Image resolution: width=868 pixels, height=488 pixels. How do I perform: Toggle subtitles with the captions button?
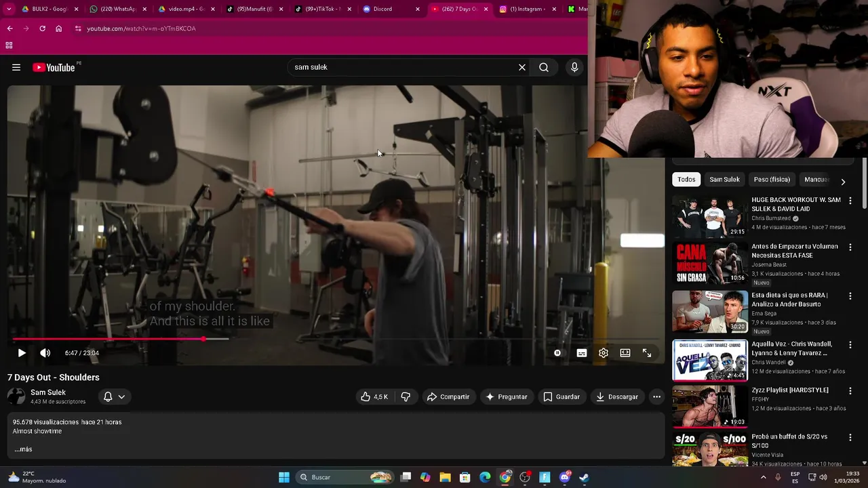pos(582,352)
